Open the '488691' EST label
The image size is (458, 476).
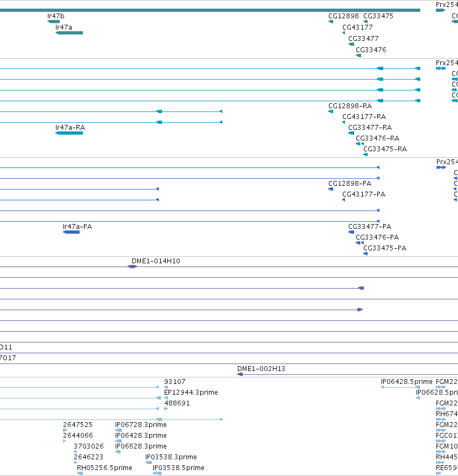coord(177,403)
